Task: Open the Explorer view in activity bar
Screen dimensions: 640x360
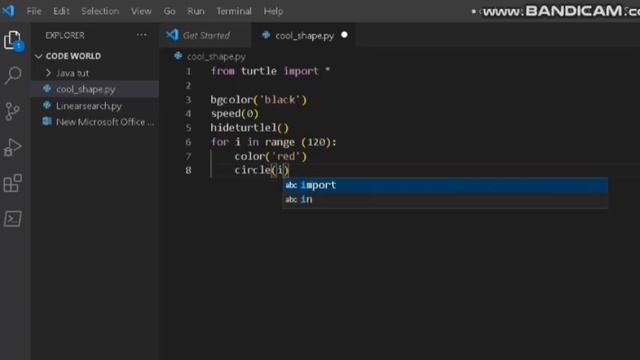Action: [13, 40]
